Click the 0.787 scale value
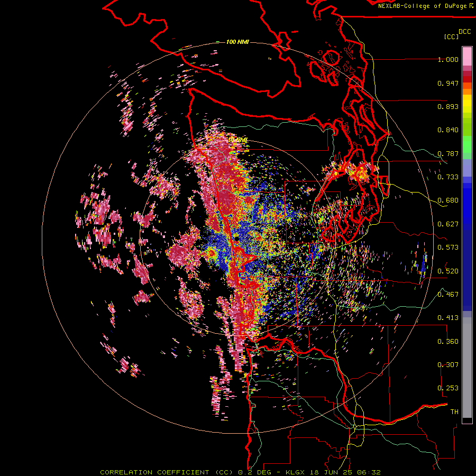Screen dimensions: 476x476 tap(448, 153)
